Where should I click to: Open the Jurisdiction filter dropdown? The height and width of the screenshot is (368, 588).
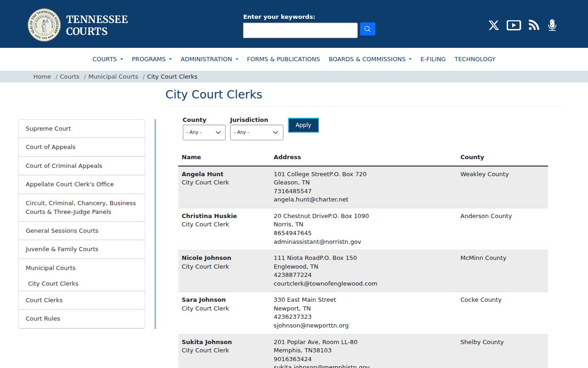coord(256,132)
